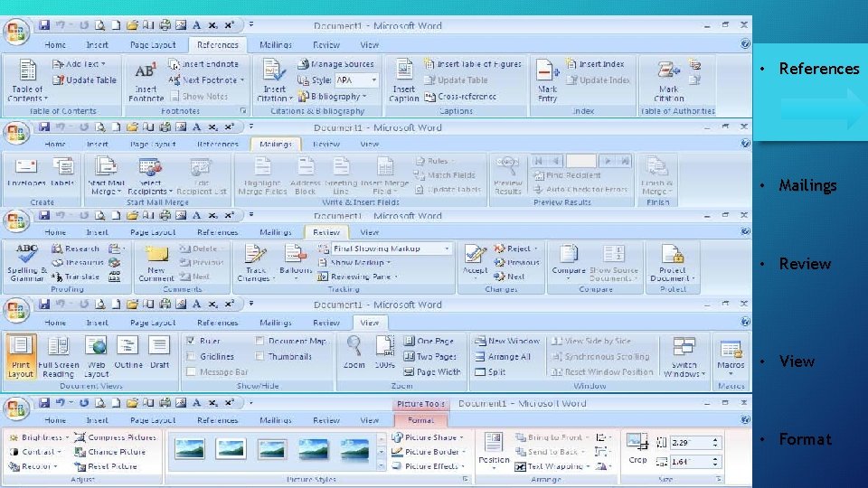
Task: Click the Track Changes icon
Action: pos(255,255)
